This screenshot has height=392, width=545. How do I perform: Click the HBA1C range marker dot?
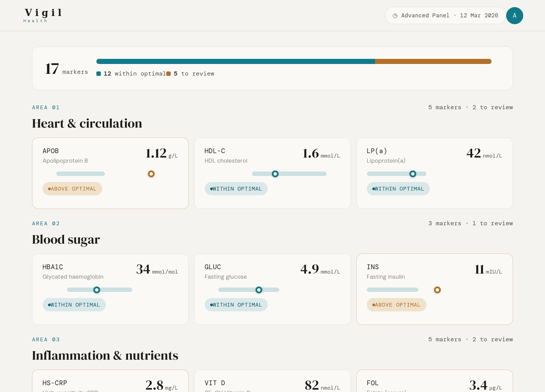point(97,290)
